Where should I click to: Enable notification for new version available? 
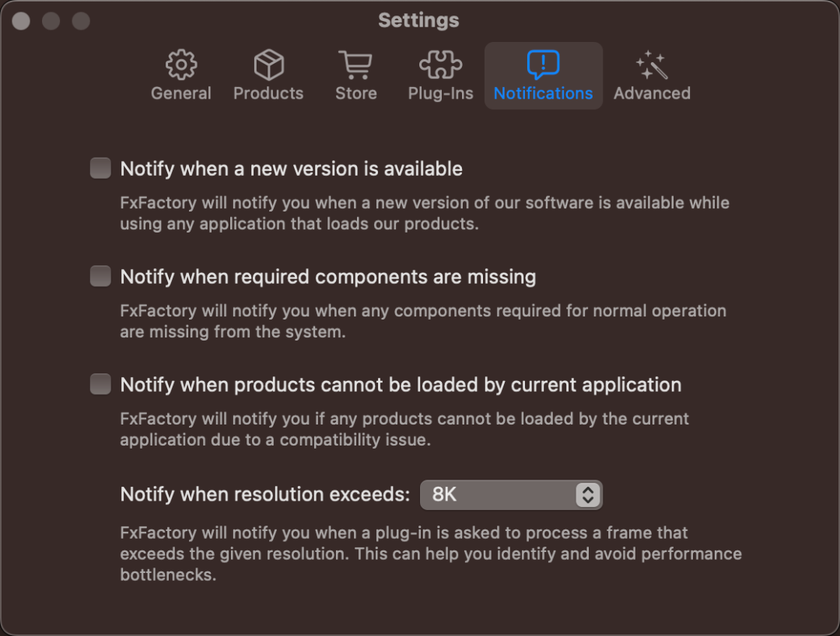point(100,168)
